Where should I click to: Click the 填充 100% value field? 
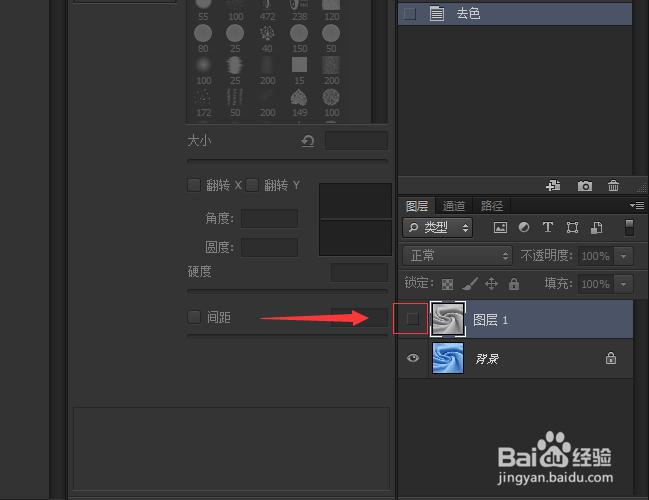point(596,284)
